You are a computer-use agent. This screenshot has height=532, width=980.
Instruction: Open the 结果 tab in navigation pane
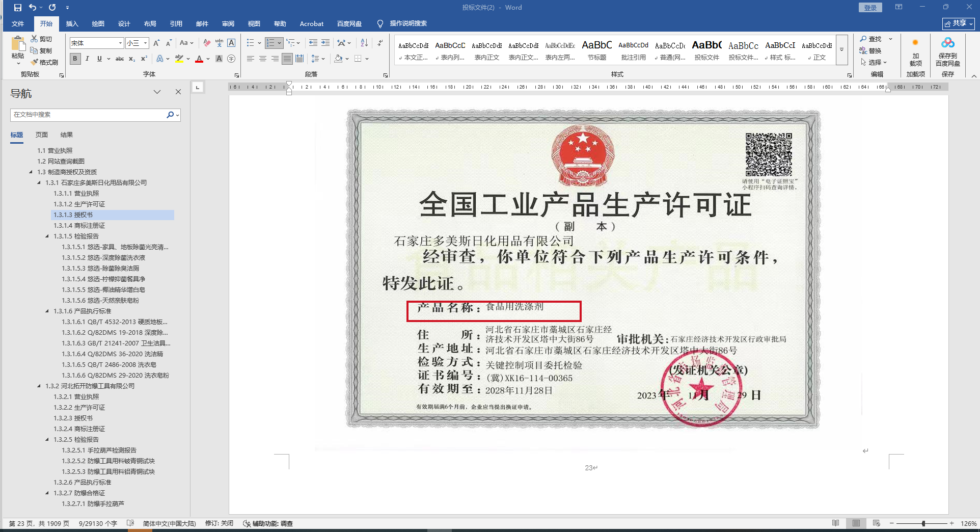[67, 135]
